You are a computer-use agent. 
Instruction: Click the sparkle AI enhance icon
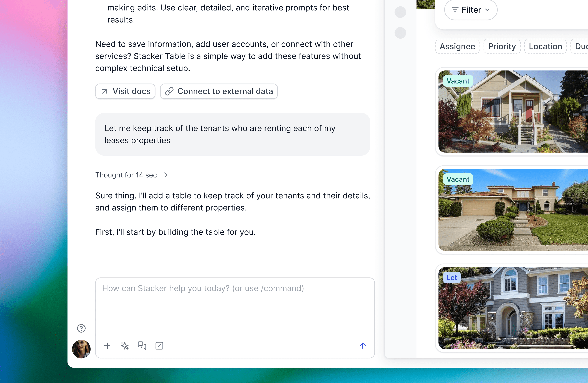124,346
